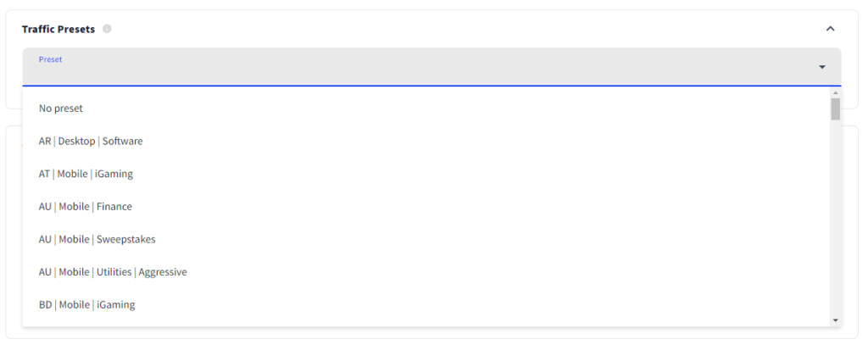Click the Preset dropdown caret arrow
868x345 pixels.
click(x=822, y=67)
